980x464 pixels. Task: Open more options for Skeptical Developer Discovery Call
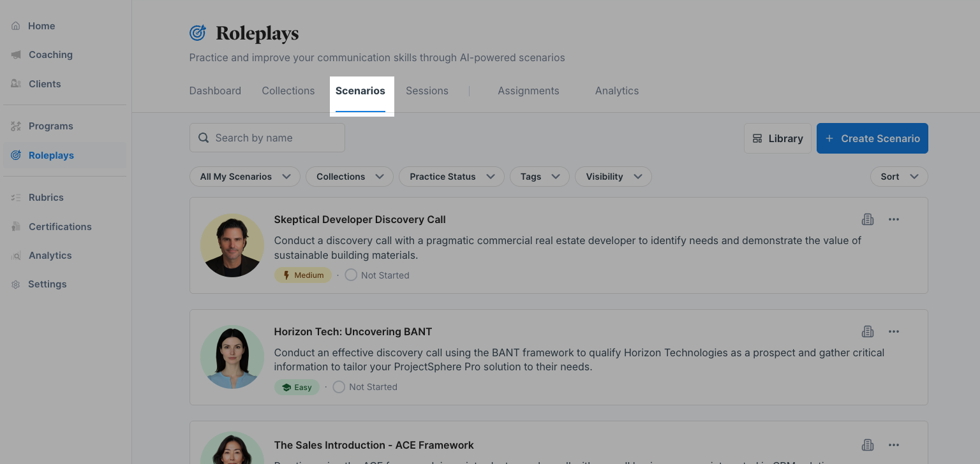(x=894, y=219)
